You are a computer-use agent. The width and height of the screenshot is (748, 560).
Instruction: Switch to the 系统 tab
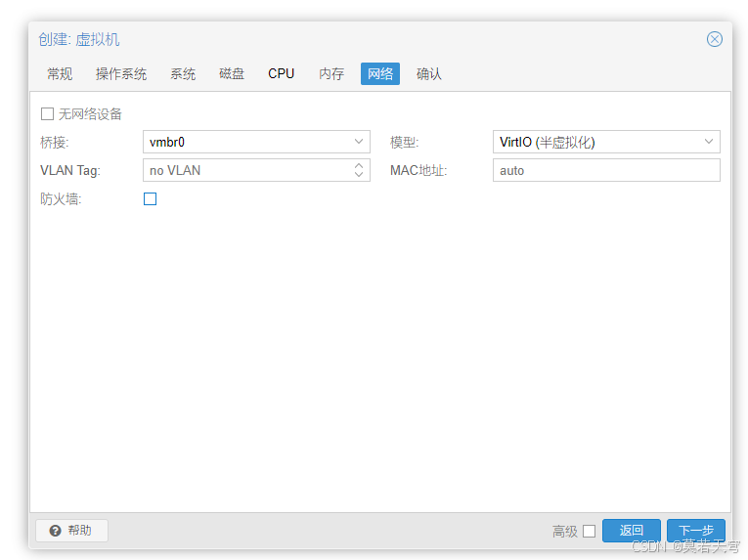click(x=183, y=74)
